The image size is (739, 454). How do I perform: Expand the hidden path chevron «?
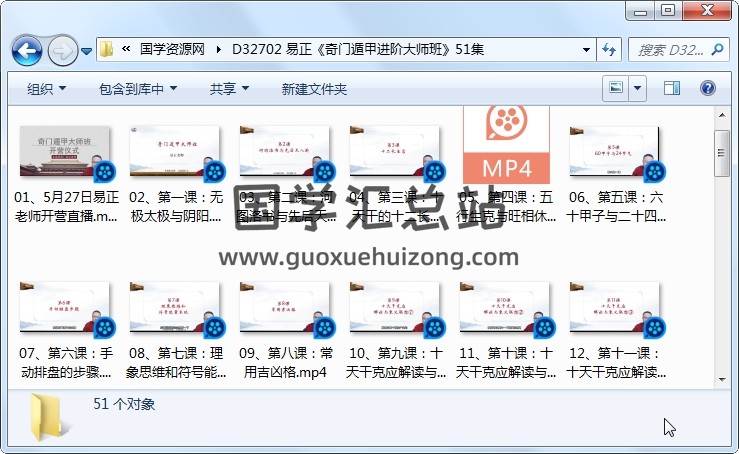pos(126,49)
